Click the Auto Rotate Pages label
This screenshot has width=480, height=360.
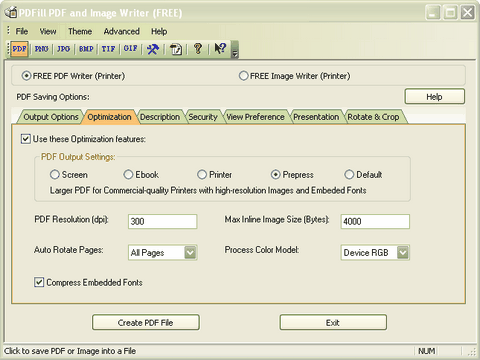[x=69, y=250]
